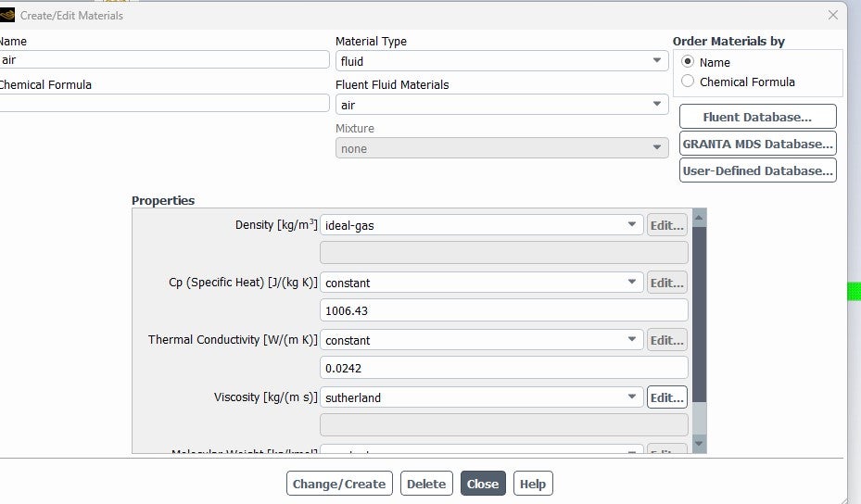Click the empty Chemical Formula field
Viewport: 861px width, 504px height.
pyautogui.click(x=164, y=103)
